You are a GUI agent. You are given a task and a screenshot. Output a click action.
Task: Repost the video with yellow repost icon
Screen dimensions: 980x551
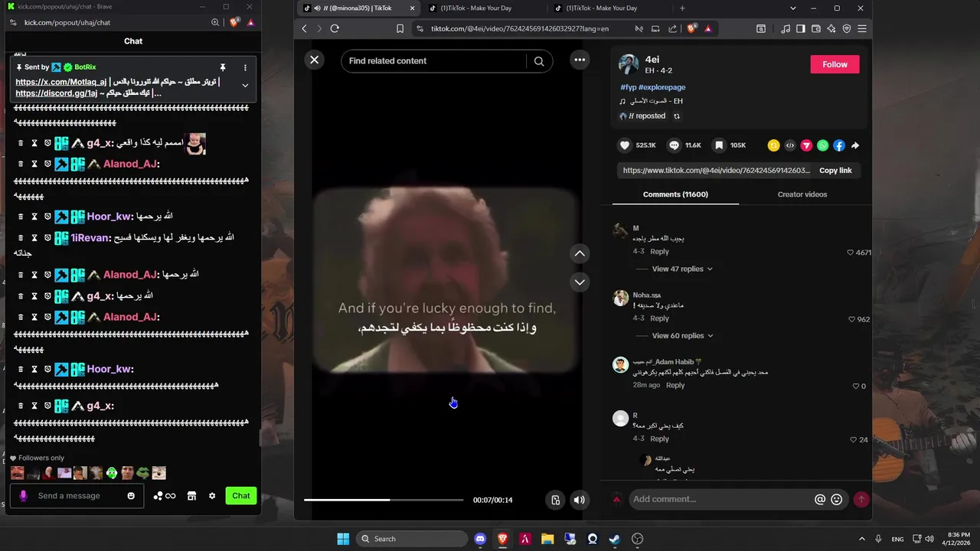[x=773, y=145]
